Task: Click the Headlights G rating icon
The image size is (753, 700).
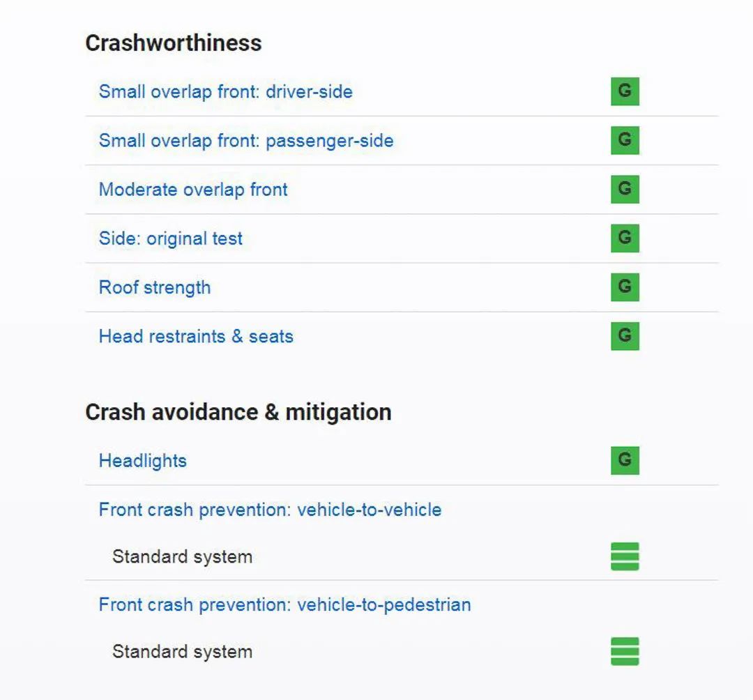Action: tap(625, 460)
